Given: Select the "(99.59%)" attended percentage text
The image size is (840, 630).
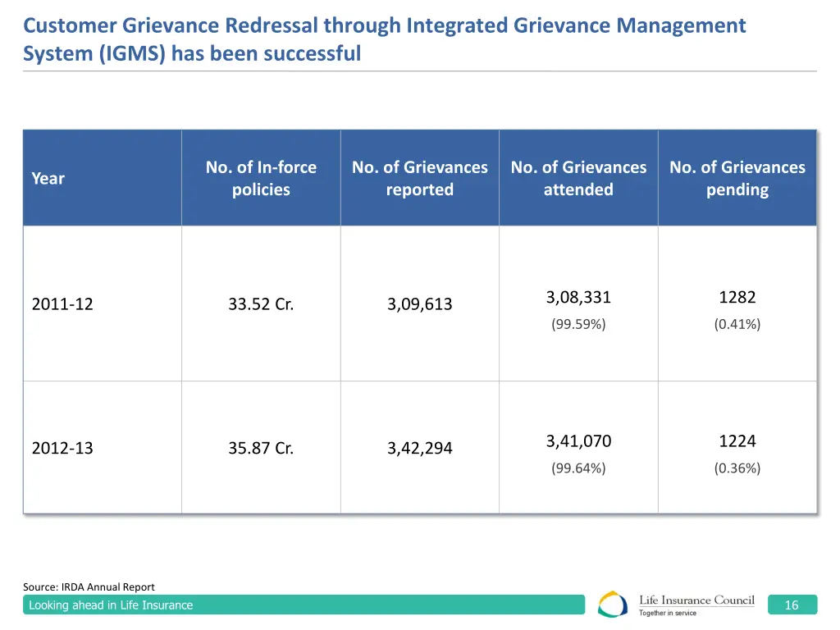Looking at the screenshot, I should pos(578,324).
